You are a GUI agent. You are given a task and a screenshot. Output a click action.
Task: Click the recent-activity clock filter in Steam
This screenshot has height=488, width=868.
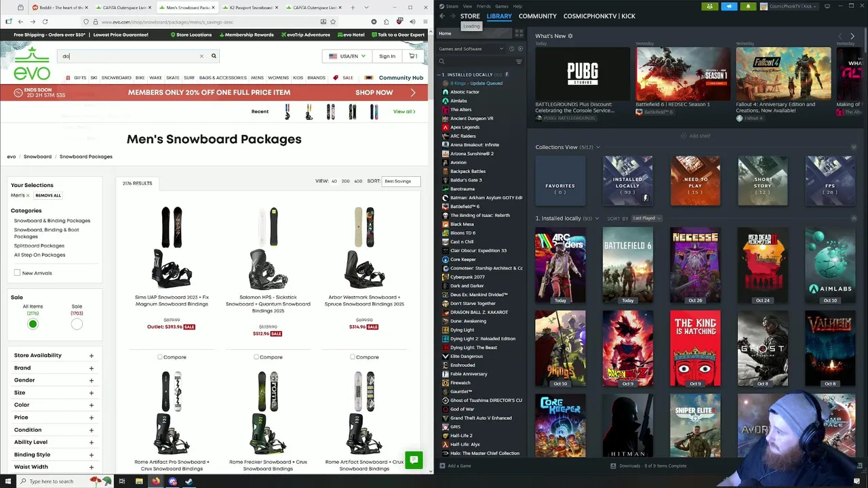point(511,49)
